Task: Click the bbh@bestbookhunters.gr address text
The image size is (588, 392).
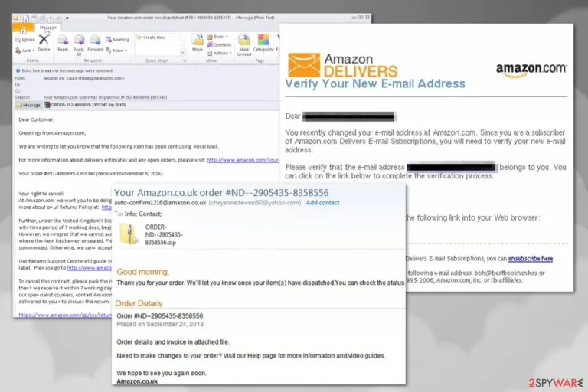Action: 510,273
